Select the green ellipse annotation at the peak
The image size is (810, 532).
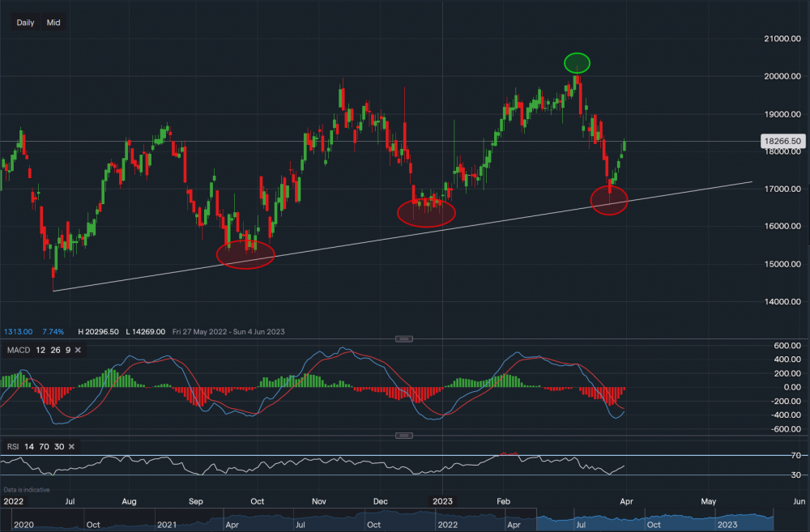[577, 62]
